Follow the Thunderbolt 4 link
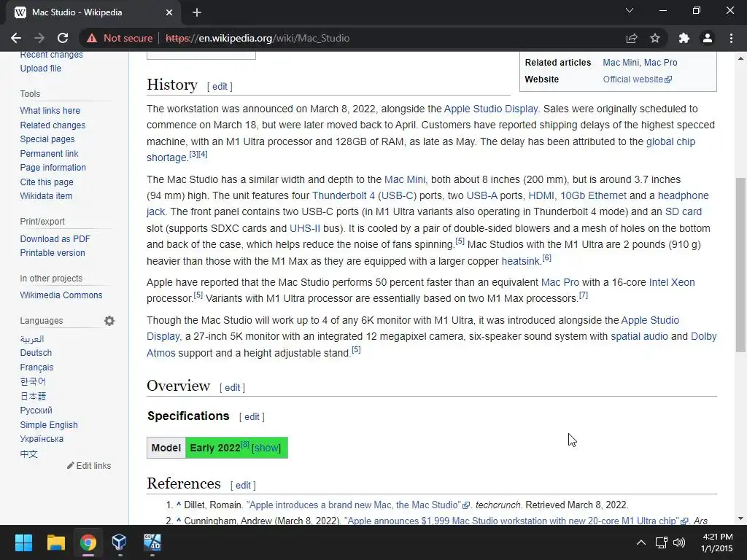 click(344, 195)
